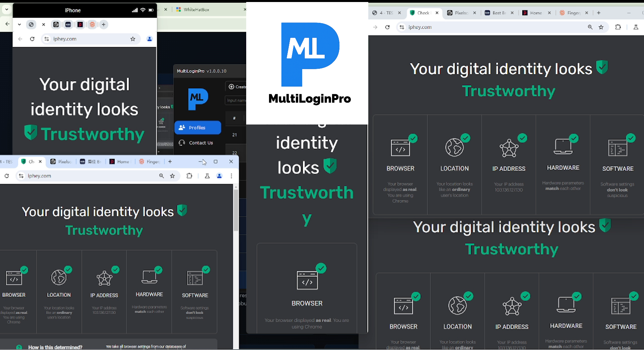Close the Fingerprint tab in right browser window
This screenshot has height=350, width=644.
[587, 13]
